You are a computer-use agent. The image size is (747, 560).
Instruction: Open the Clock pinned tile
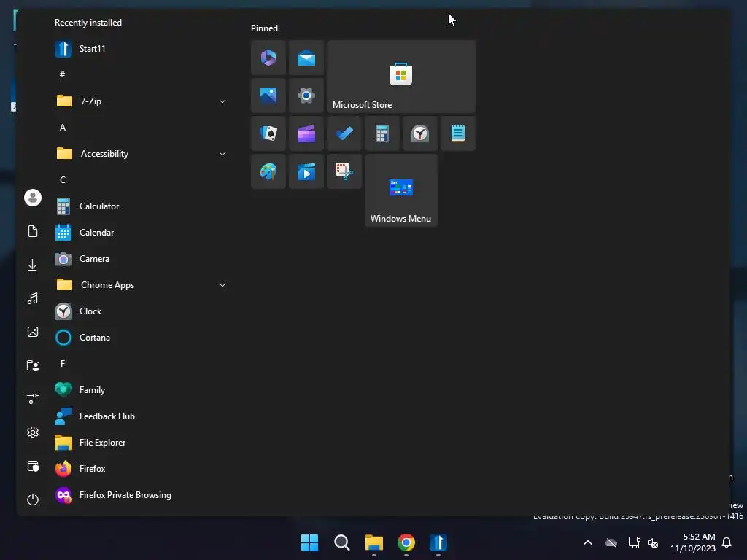(x=419, y=134)
